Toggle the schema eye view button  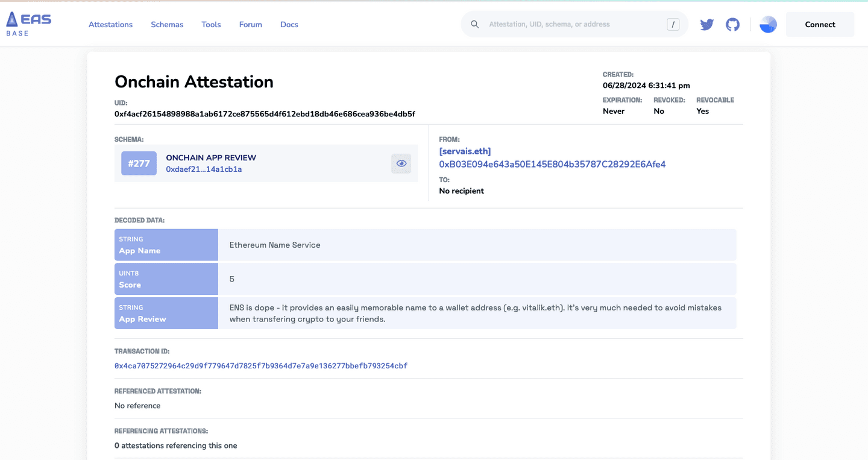(x=401, y=163)
